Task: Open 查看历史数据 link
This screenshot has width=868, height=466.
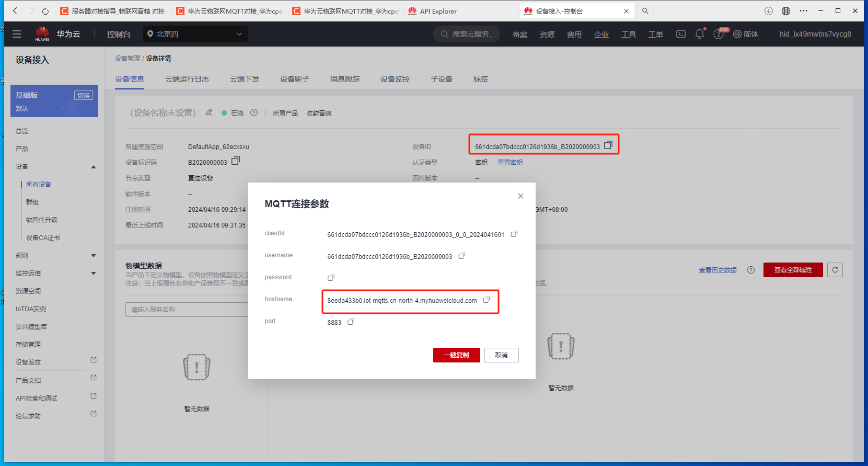Action: pyautogui.click(x=718, y=270)
